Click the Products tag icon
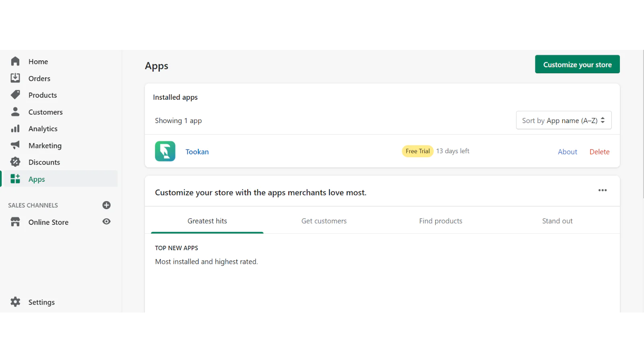 [x=15, y=95]
